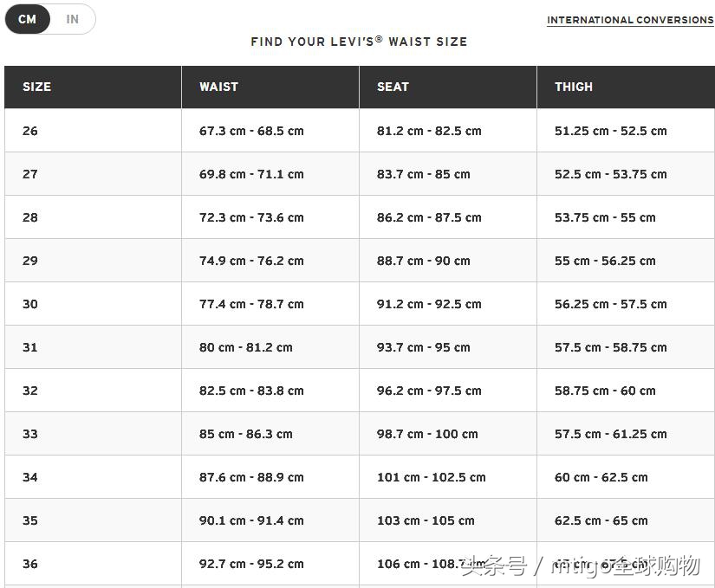Click the SEAT column header
This screenshot has height=588, width=715.
tap(393, 87)
